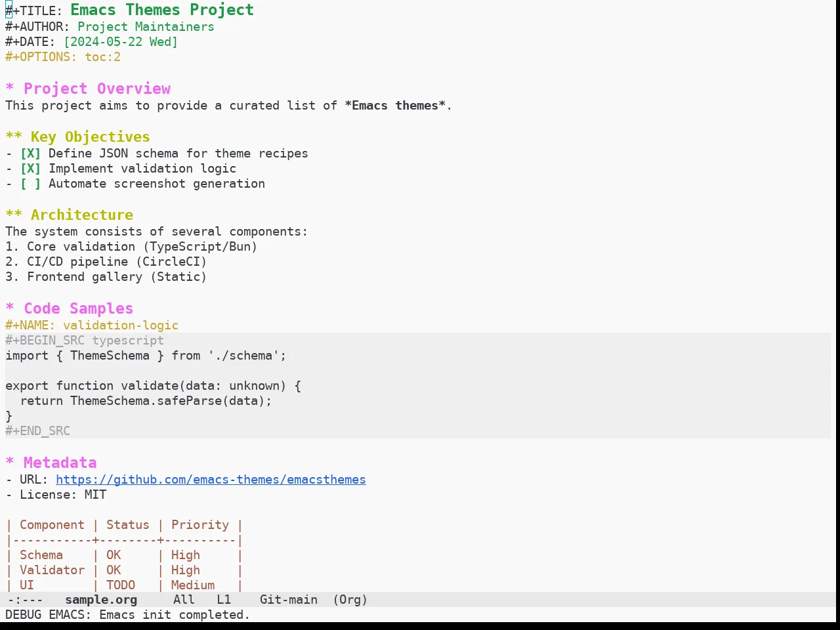Click Git-main branch indicator in mode line

point(289,600)
